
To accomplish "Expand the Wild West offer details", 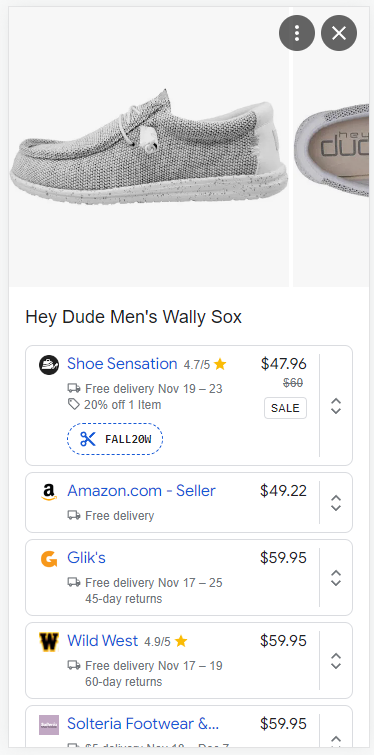I will coord(336,661).
